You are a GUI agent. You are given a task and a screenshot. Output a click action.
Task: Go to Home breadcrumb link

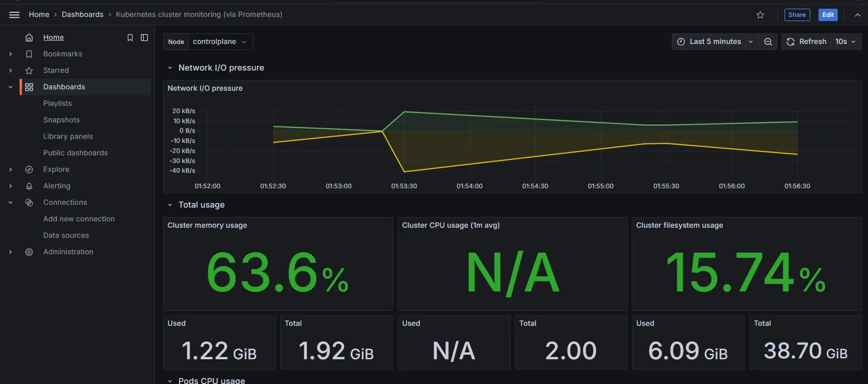(39, 15)
